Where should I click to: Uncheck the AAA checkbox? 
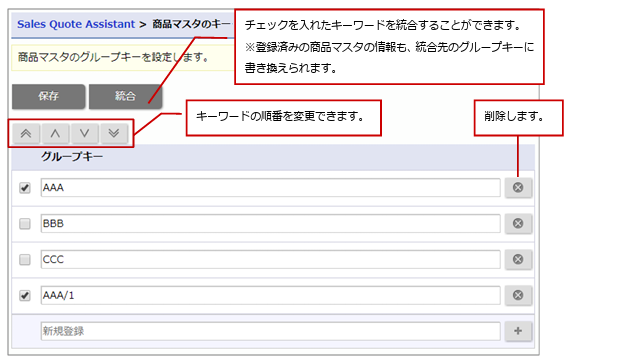(x=25, y=188)
